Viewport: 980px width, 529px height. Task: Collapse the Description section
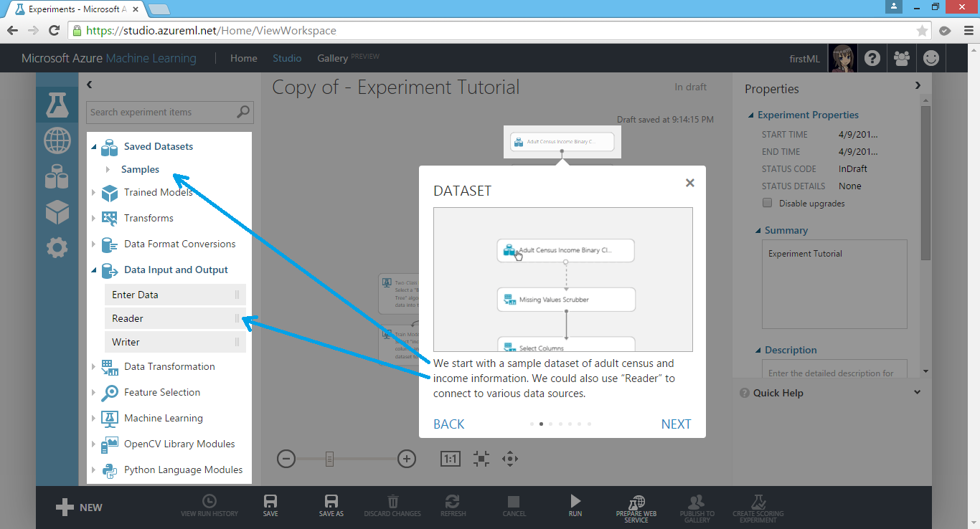758,351
